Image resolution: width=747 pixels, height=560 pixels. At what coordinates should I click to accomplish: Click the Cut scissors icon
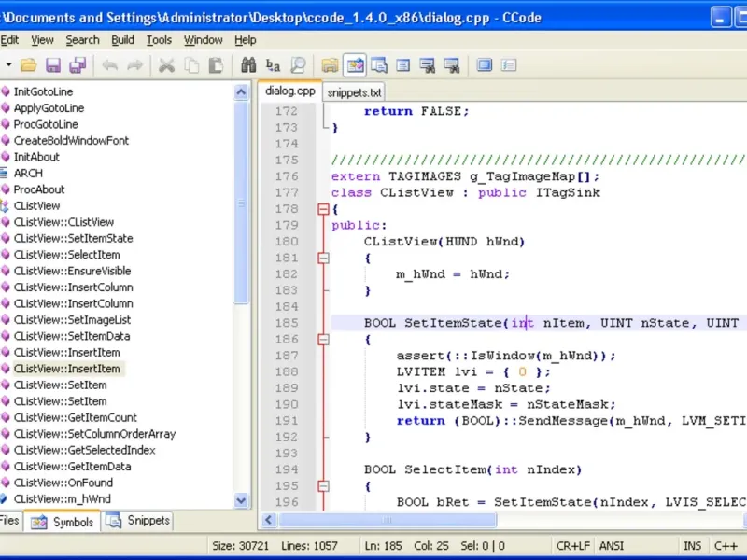pos(166,65)
